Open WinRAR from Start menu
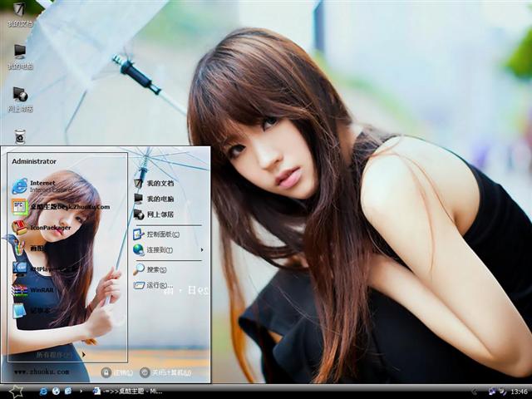This screenshot has width=532, height=399. tap(33, 290)
